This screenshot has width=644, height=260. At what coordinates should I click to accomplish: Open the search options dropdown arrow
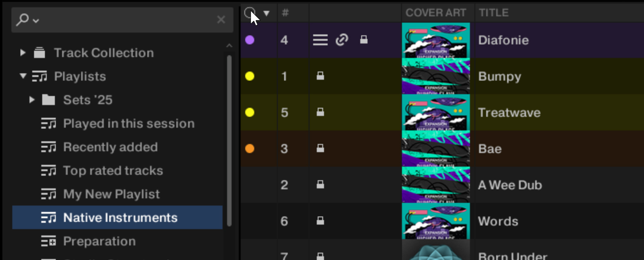36,20
